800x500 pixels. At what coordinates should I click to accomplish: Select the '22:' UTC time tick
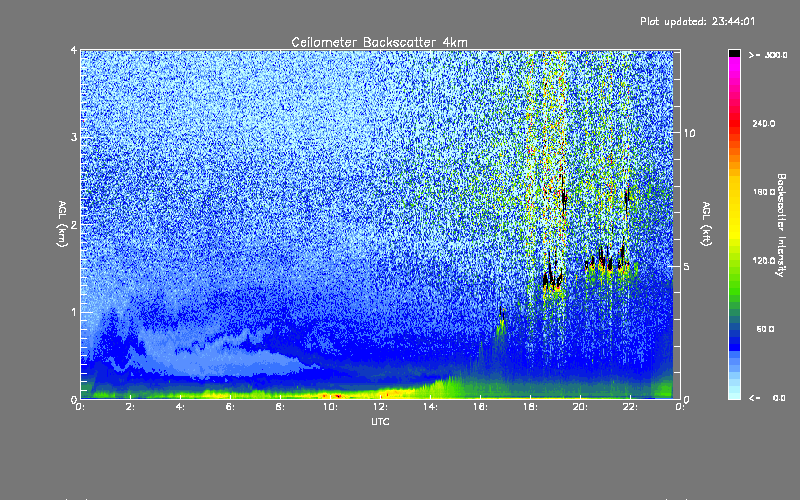630,407
